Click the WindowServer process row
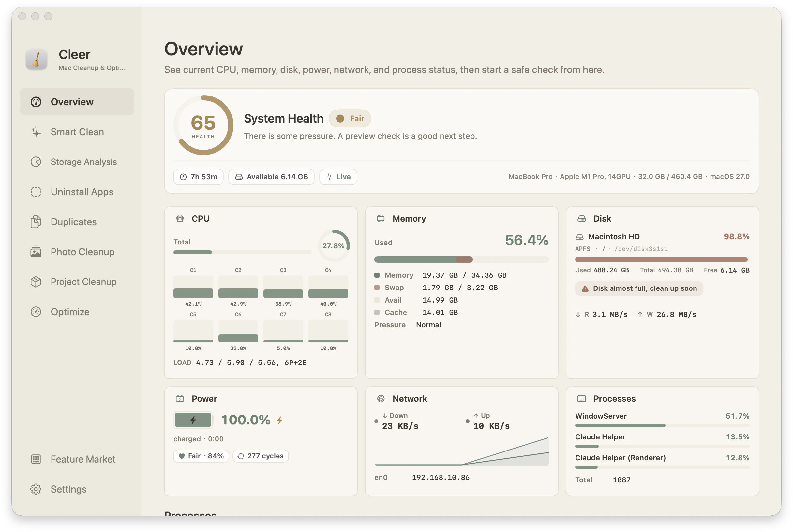The height and width of the screenshot is (532, 793). tap(662, 419)
